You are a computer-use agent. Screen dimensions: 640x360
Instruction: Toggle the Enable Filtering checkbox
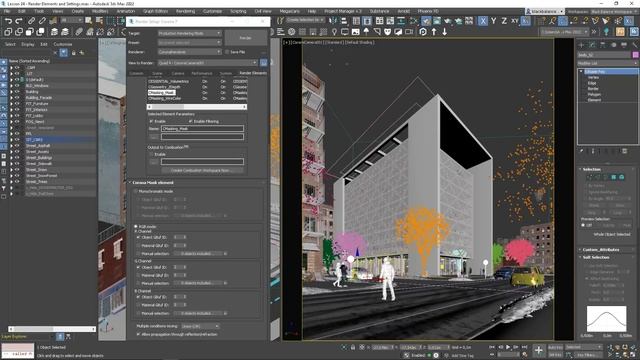click(191, 121)
